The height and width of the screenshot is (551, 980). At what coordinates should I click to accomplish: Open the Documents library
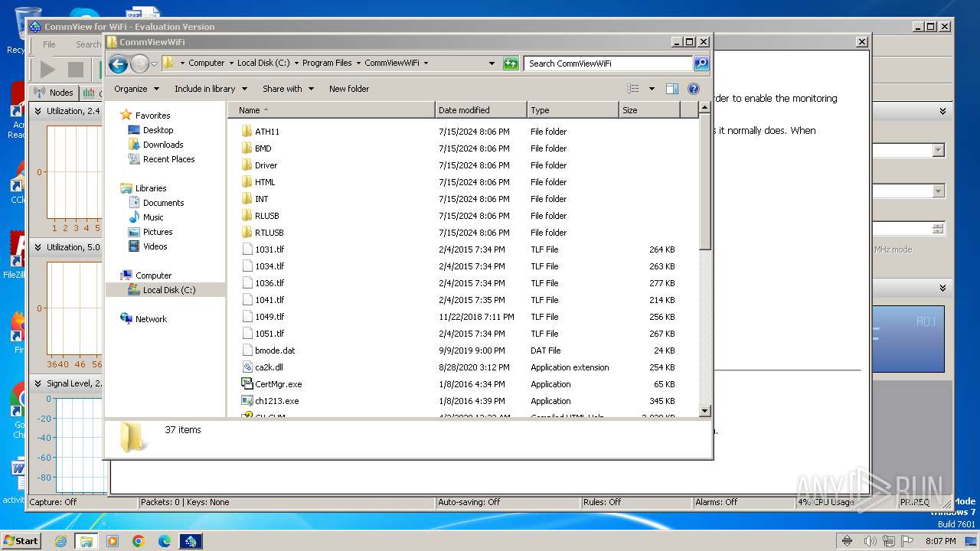tap(163, 203)
